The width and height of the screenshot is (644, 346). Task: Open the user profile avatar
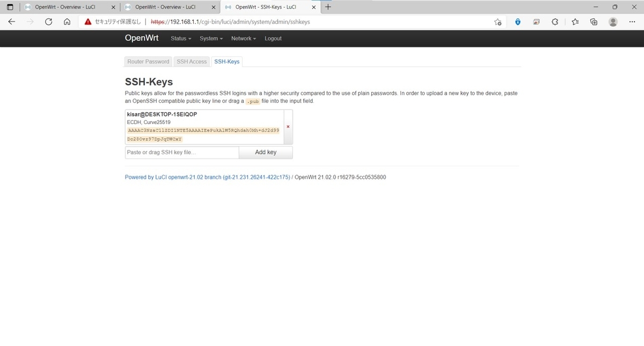click(613, 22)
